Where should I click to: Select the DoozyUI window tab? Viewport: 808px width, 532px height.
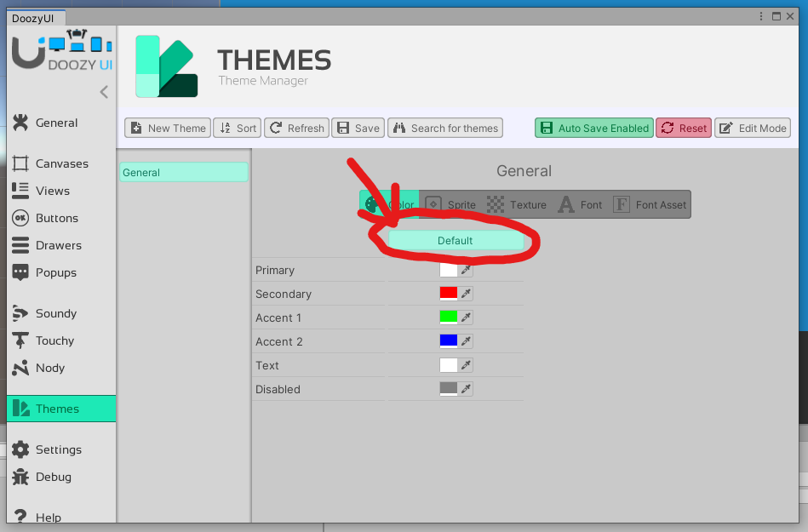[x=36, y=18]
